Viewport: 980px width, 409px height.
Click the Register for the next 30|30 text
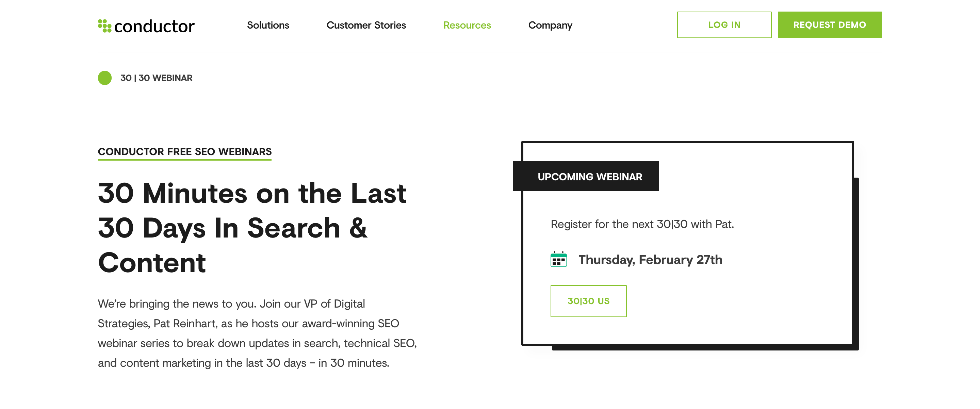click(642, 224)
